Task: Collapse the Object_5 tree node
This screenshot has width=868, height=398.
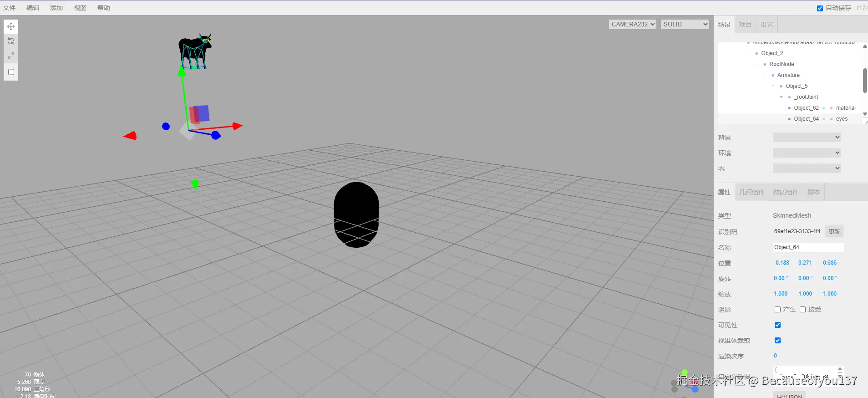Action: pyautogui.click(x=773, y=86)
